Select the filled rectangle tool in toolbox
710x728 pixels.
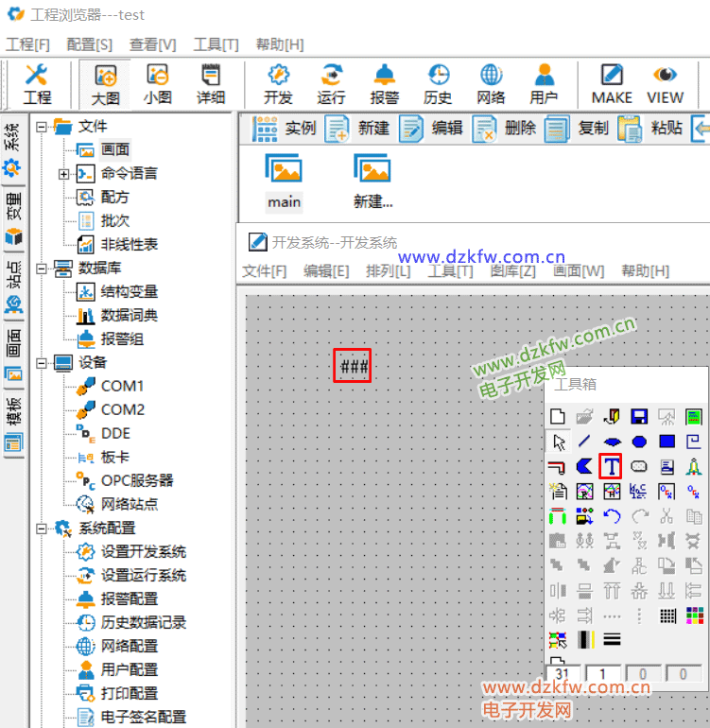tap(667, 442)
